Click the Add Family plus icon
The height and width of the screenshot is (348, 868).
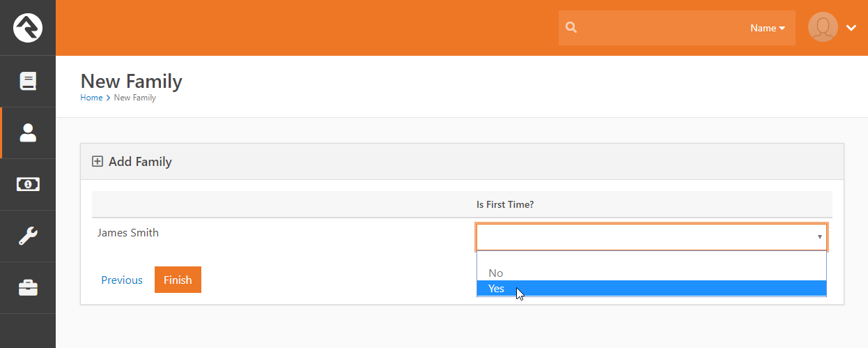(x=98, y=162)
